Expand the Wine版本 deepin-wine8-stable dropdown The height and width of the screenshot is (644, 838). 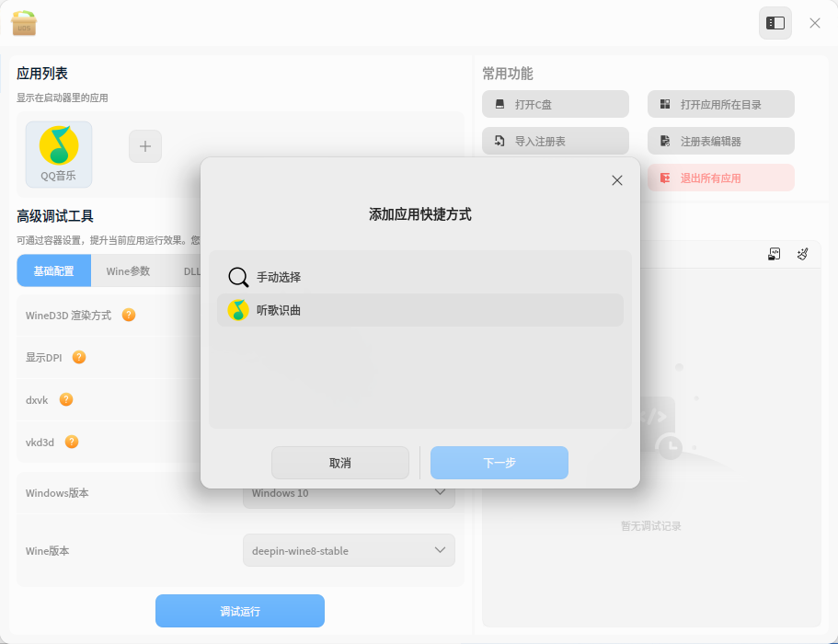coord(349,550)
